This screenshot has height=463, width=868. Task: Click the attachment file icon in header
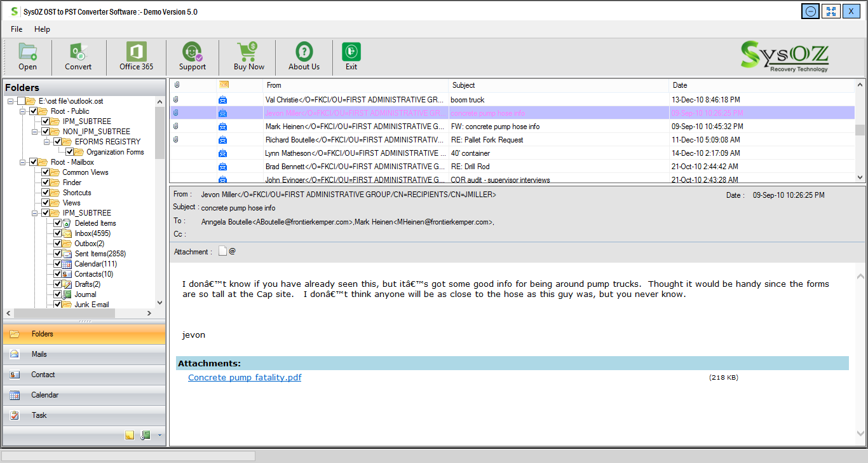click(222, 251)
